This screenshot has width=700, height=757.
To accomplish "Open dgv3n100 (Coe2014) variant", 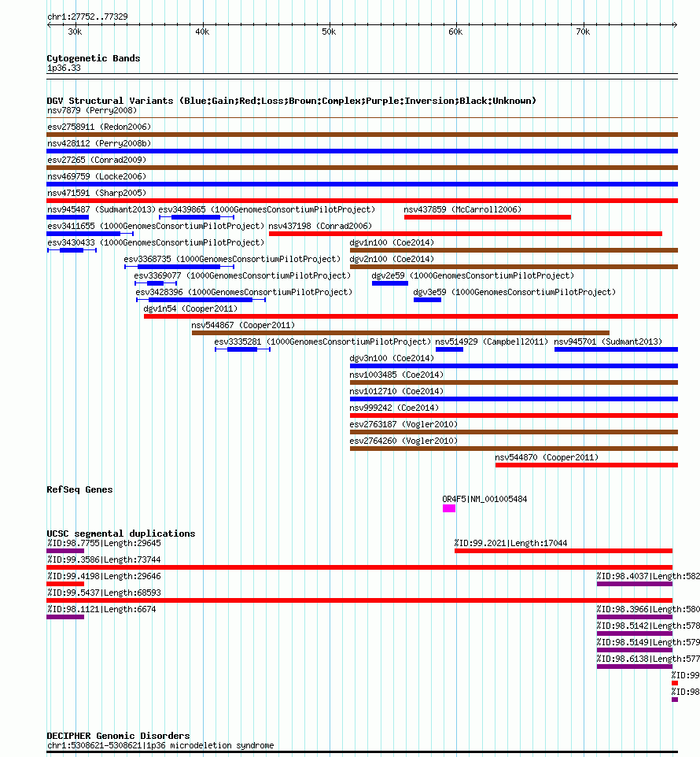I will tap(514, 366).
